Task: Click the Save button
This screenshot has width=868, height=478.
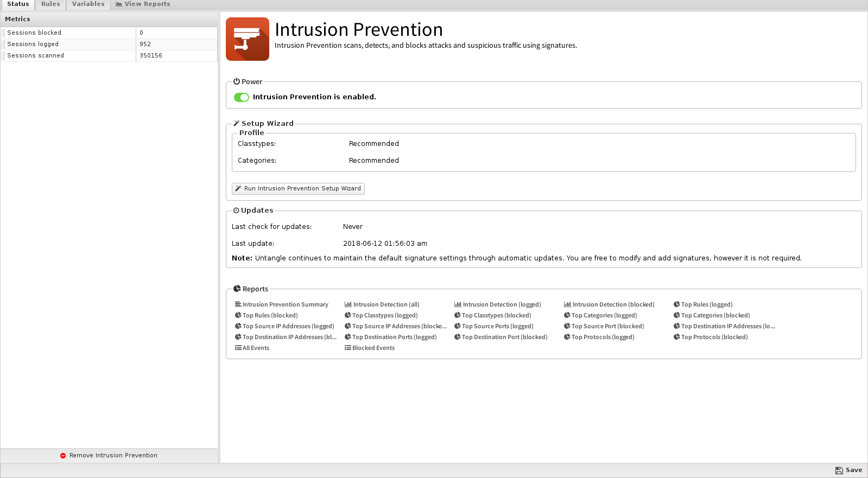Action: 849,470
